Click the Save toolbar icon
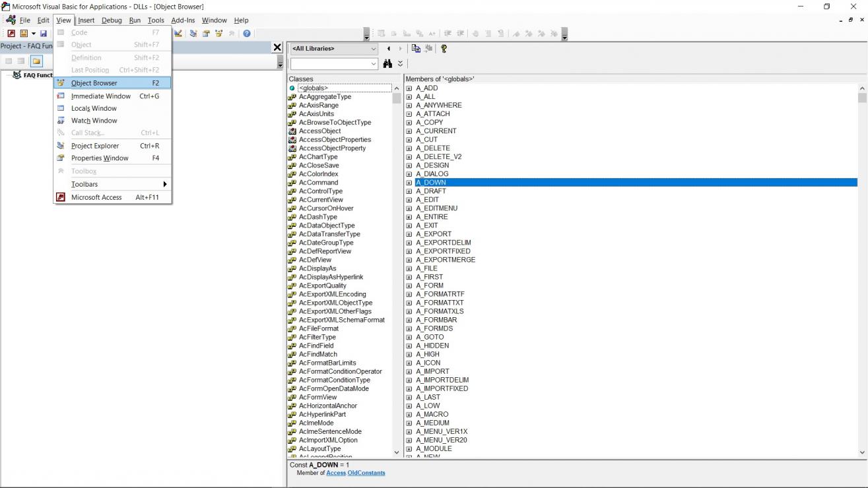The width and height of the screenshot is (868, 488). click(x=44, y=33)
